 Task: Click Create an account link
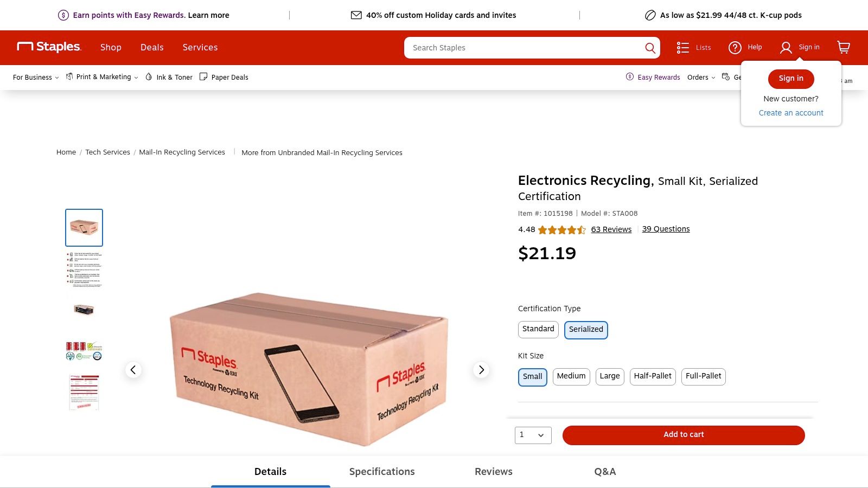(790, 113)
